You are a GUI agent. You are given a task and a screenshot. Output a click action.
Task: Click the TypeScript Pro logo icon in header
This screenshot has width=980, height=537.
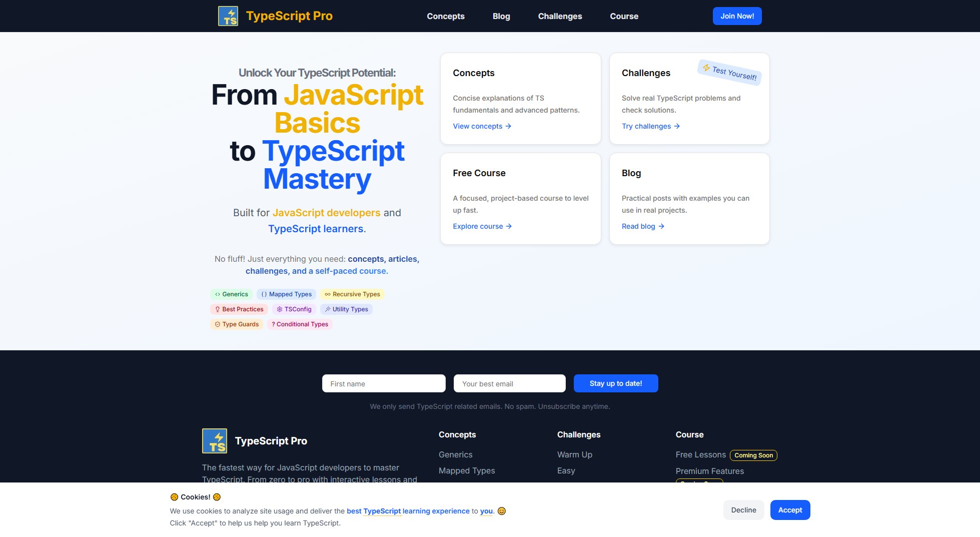tap(228, 16)
